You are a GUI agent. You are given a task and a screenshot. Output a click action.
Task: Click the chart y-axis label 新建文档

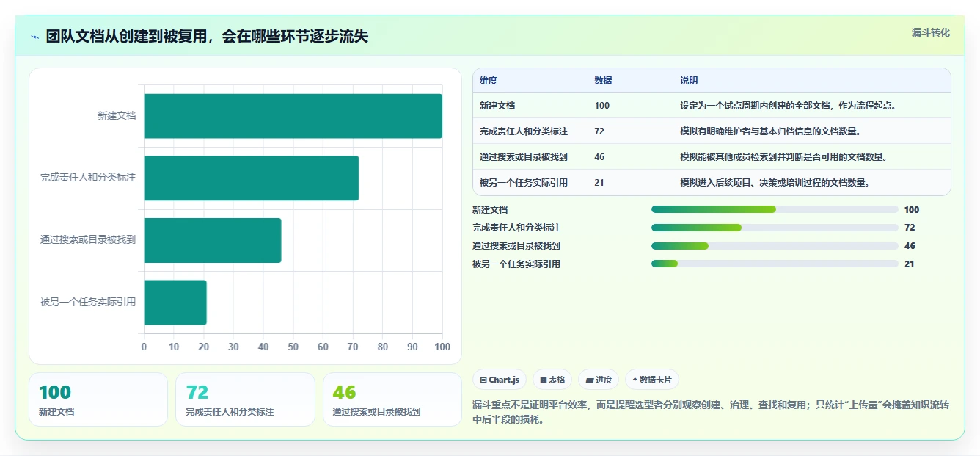117,116
